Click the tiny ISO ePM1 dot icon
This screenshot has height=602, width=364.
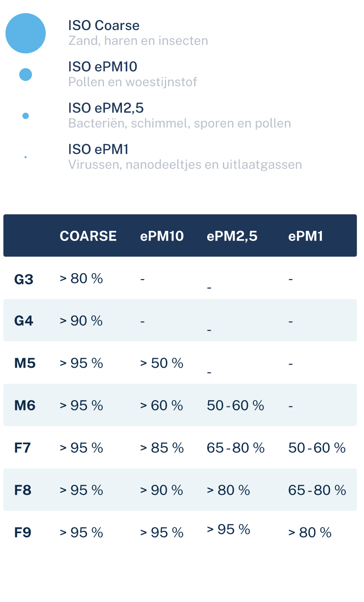pyautogui.click(x=26, y=157)
